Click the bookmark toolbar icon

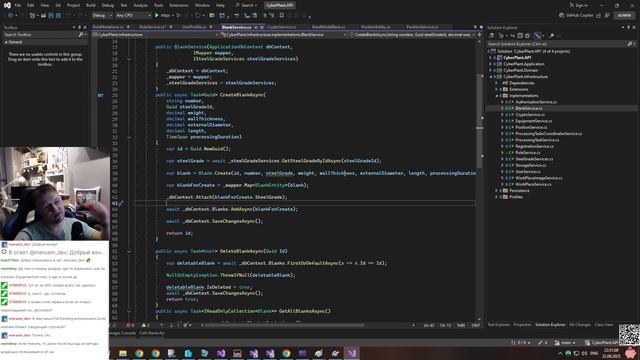pyautogui.click(x=281, y=16)
